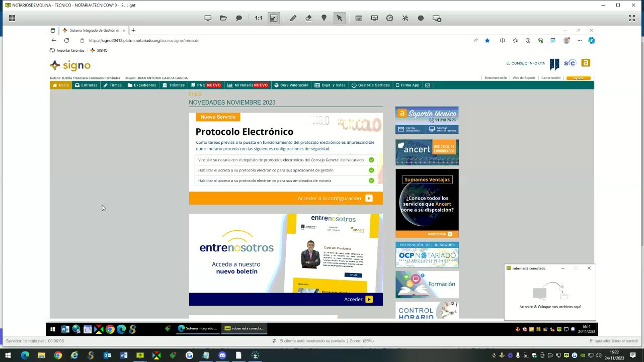
Task: Open the Serv.Valoración menu
Action: click(x=291, y=85)
